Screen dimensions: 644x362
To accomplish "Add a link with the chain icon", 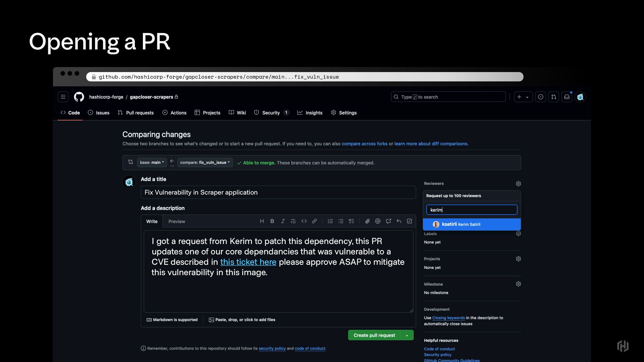I will 314,221.
